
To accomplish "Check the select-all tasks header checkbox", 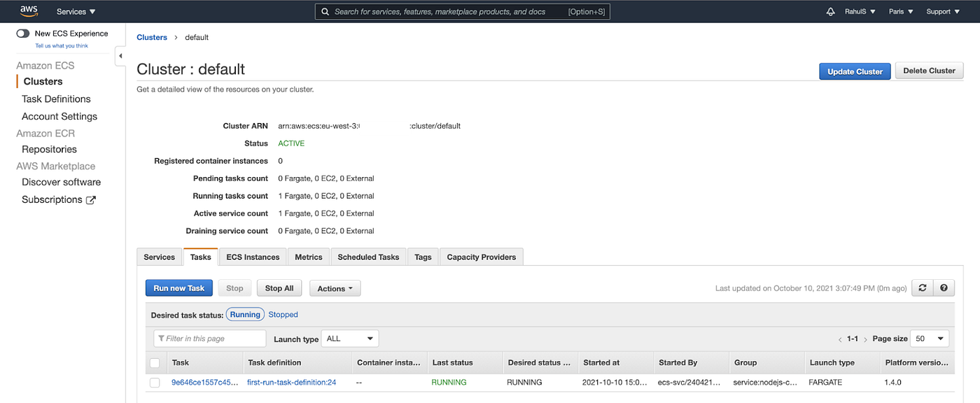I will click(x=155, y=363).
